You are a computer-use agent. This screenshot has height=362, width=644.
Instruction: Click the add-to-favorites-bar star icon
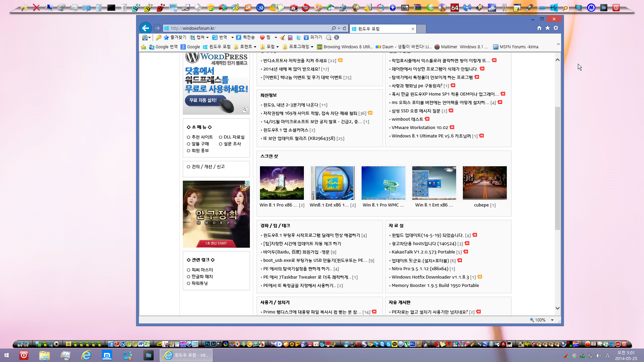(x=144, y=47)
